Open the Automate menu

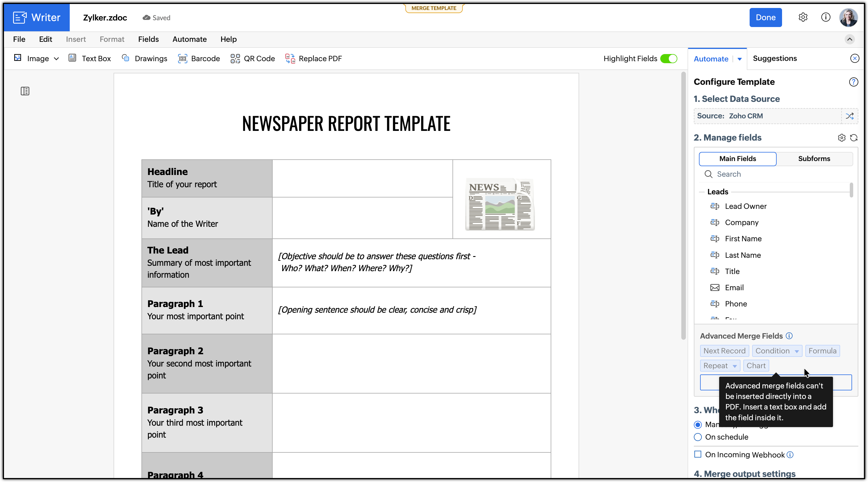point(189,40)
